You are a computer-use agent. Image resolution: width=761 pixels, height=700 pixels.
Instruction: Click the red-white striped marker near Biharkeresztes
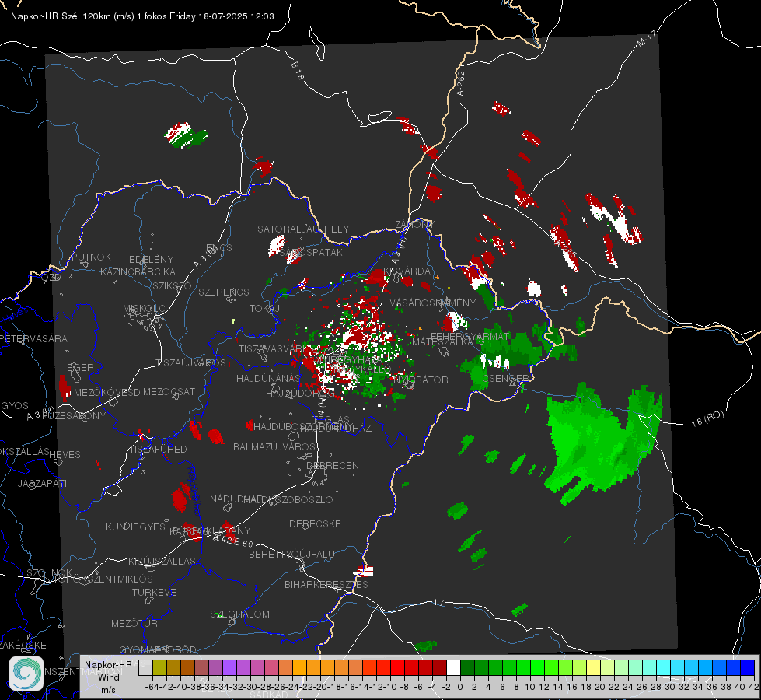365,570
